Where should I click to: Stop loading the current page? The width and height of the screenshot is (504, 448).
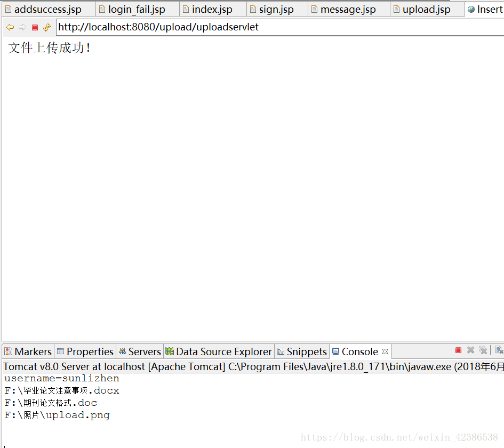pos(34,27)
